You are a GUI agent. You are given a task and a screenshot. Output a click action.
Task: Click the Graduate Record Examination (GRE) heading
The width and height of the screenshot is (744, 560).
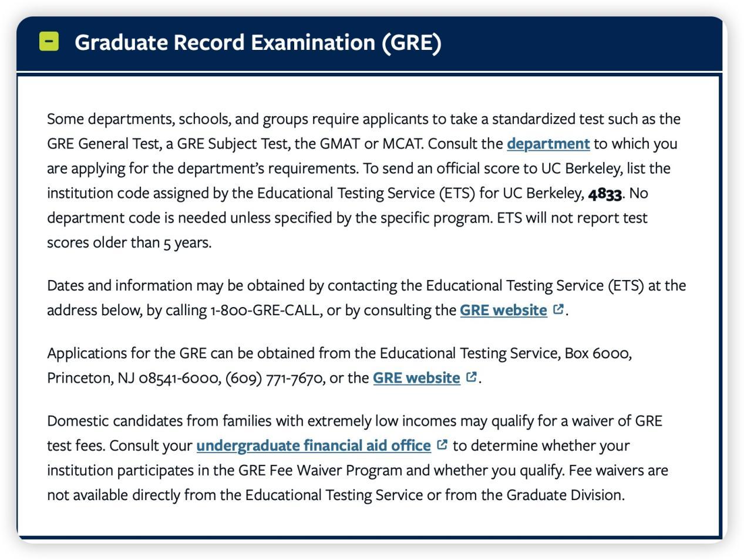(x=258, y=43)
